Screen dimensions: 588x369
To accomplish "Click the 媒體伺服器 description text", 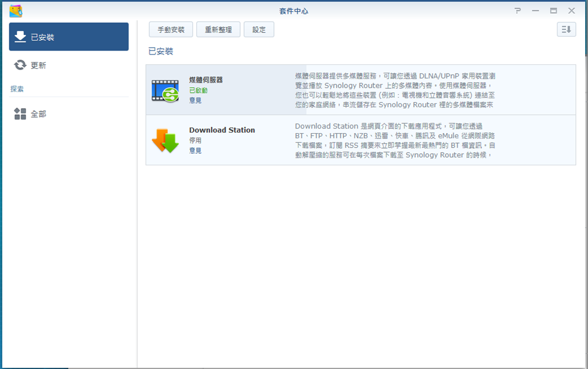I will [x=395, y=90].
